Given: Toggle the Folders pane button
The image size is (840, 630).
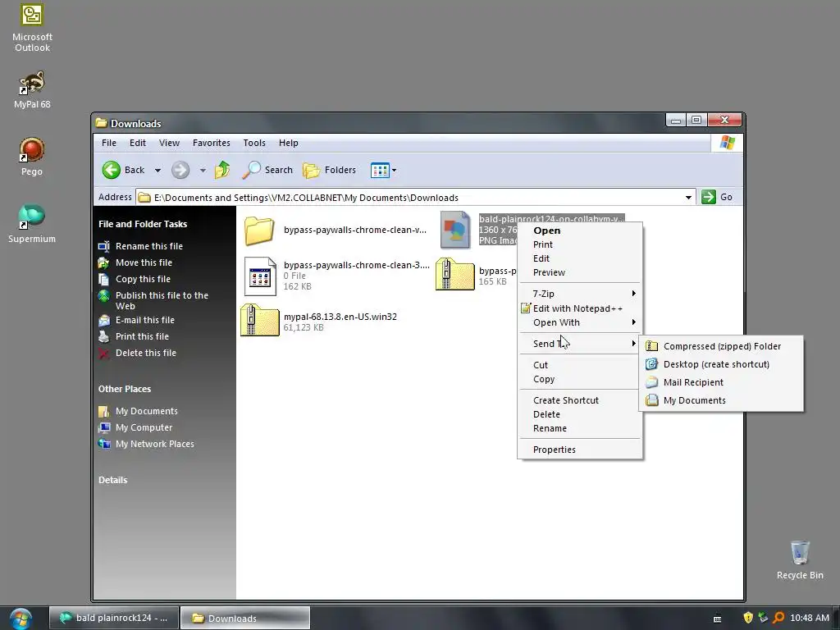Looking at the screenshot, I should click(330, 170).
